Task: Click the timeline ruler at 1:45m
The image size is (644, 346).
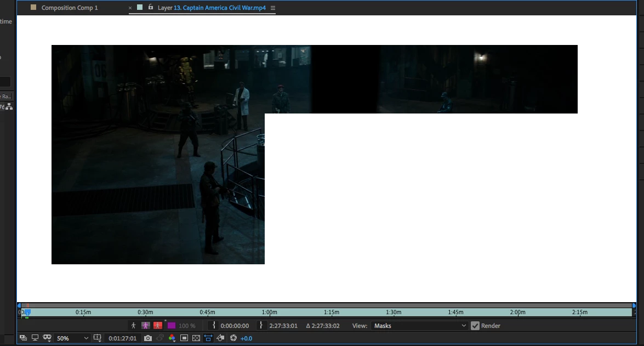Action: pos(455,313)
